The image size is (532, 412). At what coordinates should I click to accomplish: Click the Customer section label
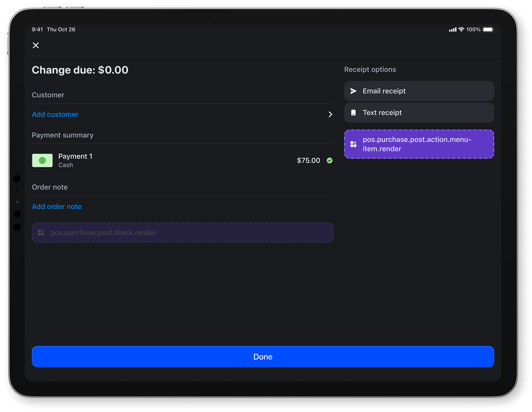pyautogui.click(x=48, y=95)
